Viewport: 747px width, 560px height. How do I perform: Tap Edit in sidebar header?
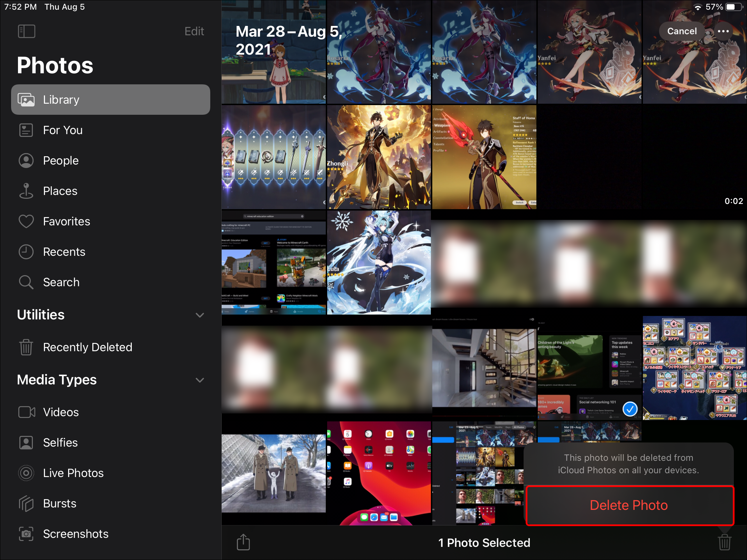194,31
